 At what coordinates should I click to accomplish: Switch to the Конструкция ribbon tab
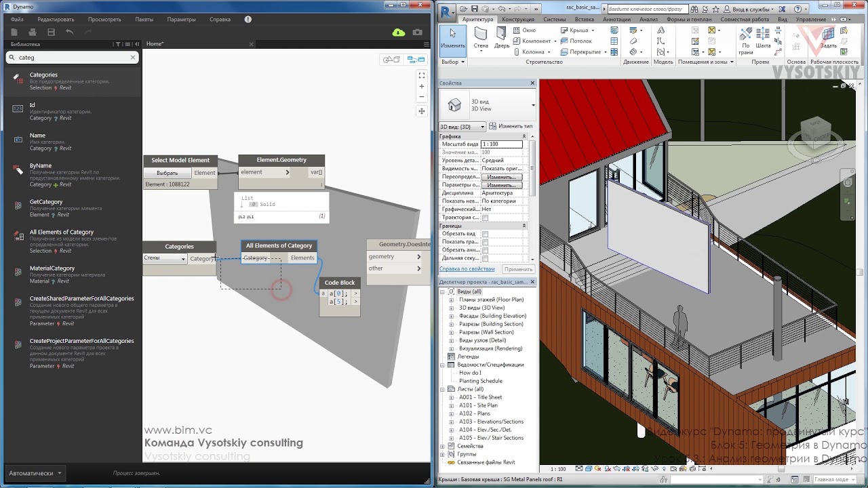518,20
